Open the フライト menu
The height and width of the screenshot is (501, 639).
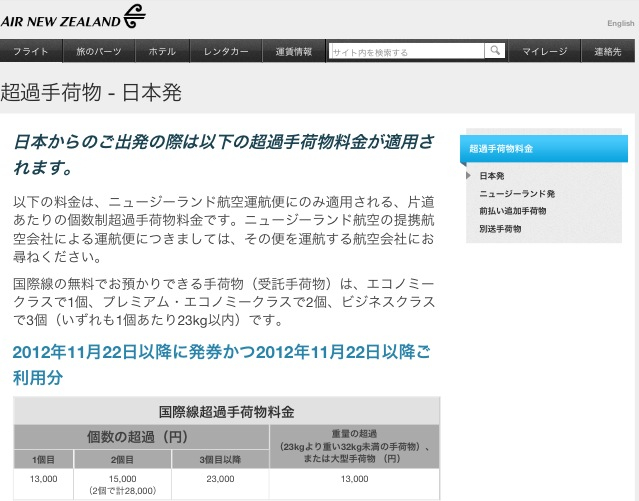(x=31, y=51)
